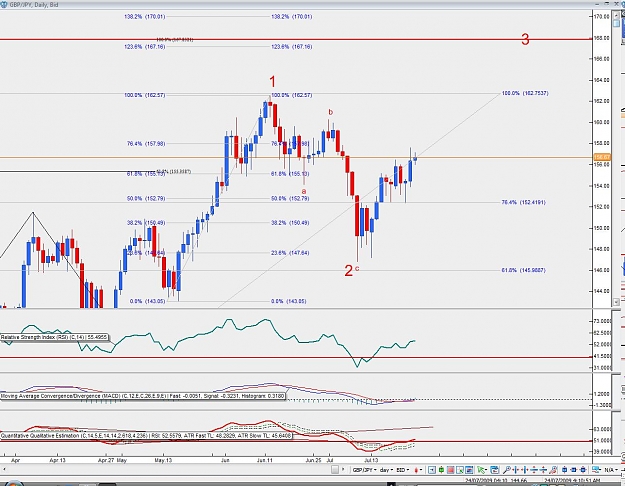Click the red square toolbar icon

[x=451, y=470]
